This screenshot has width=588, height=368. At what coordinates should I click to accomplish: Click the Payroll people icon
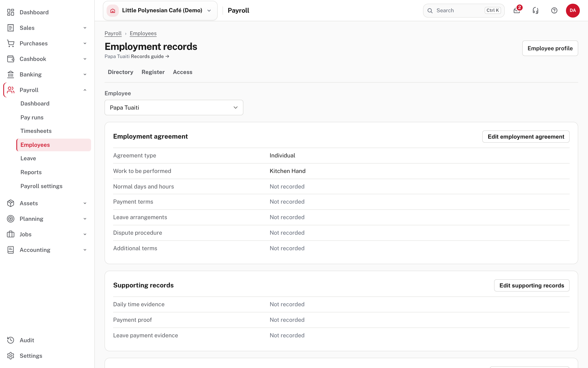[10, 90]
